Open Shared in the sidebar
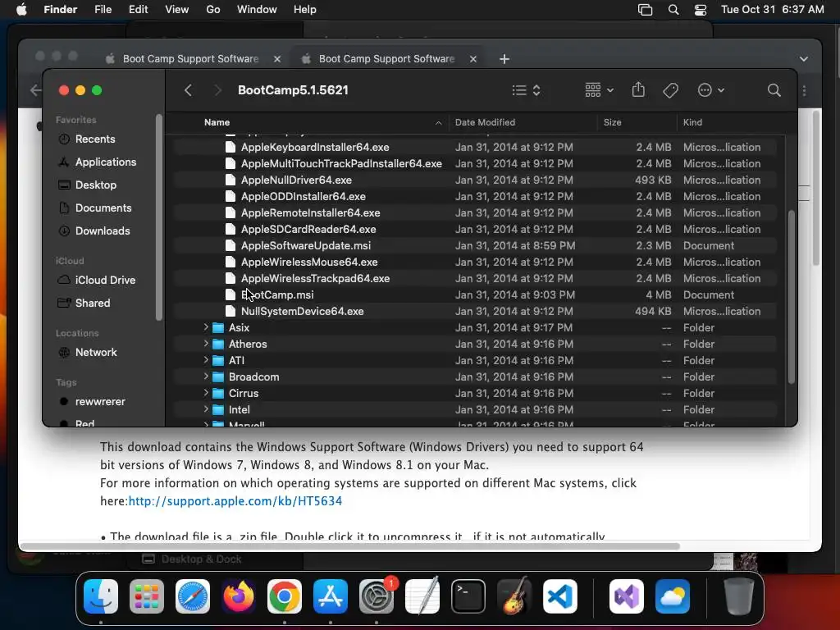The width and height of the screenshot is (840, 630). coord(92,304)
